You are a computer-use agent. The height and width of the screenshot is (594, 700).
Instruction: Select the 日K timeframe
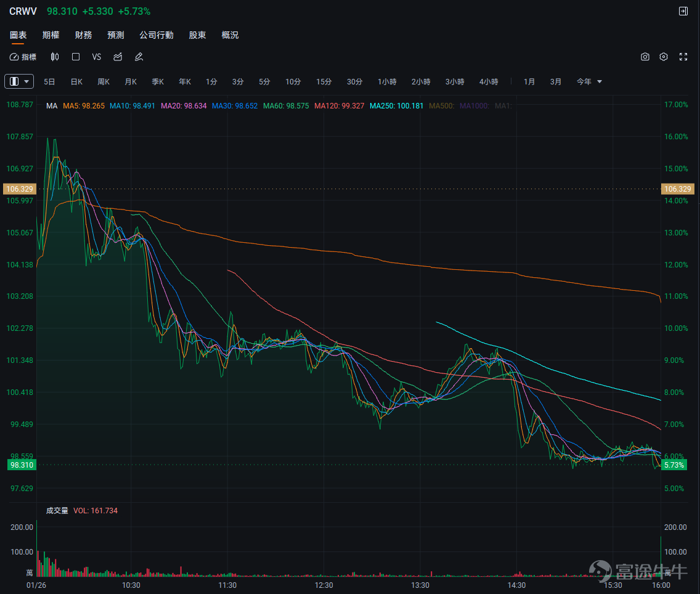point(76,82)
